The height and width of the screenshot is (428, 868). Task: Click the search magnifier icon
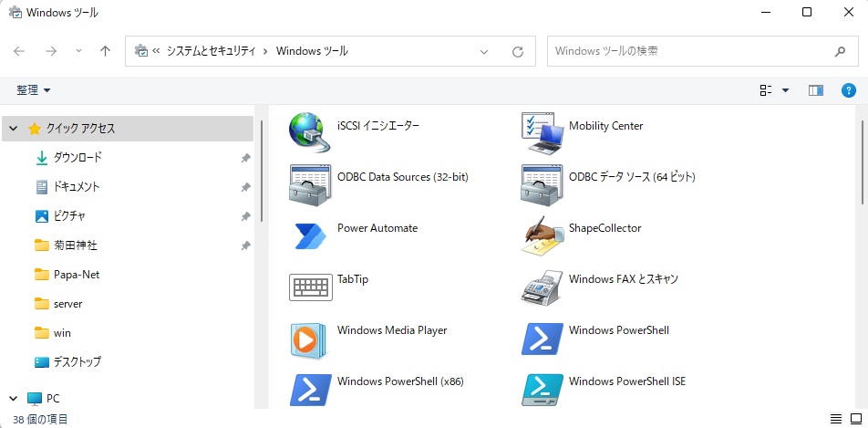click(840, 51)
